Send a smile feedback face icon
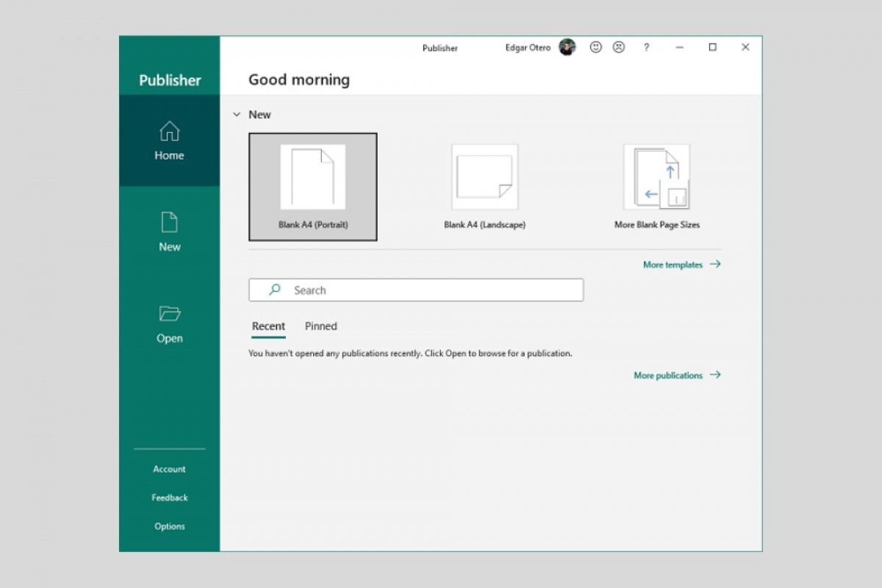882x588 pixels. tap(596, 47)
